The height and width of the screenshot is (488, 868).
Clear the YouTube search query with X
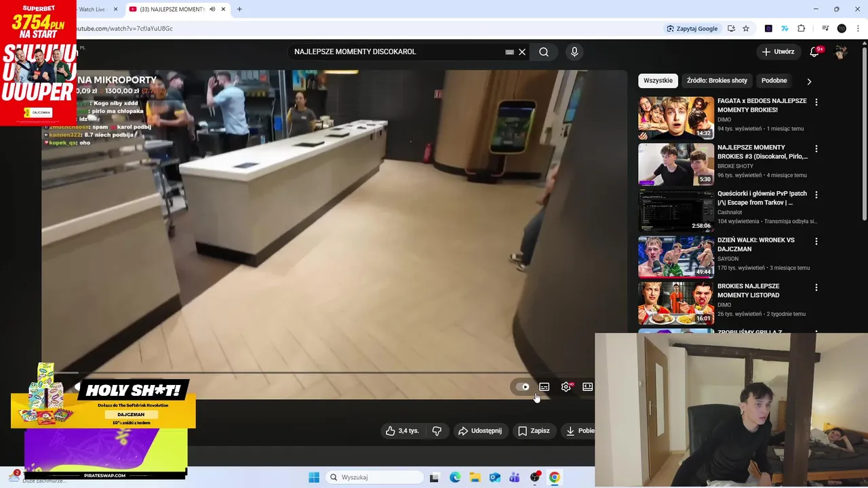pos(522,52)
